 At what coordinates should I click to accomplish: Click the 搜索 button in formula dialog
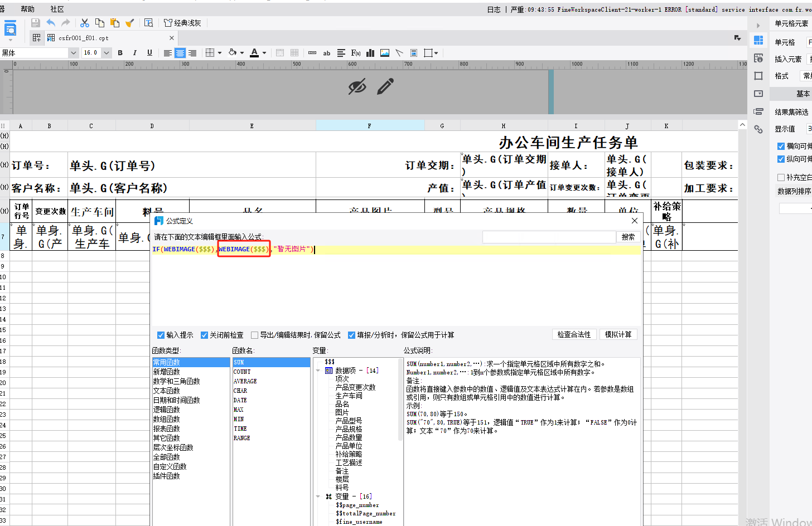coord(628,237)
